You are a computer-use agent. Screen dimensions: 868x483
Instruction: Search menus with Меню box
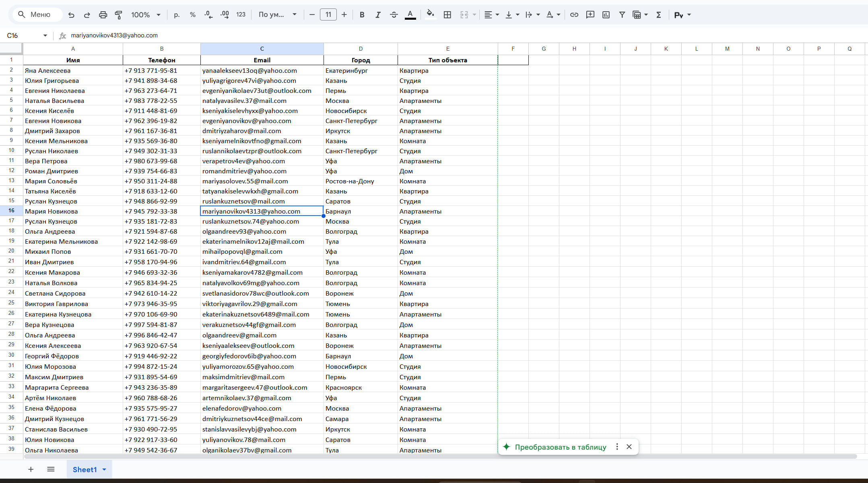[37, 15]
